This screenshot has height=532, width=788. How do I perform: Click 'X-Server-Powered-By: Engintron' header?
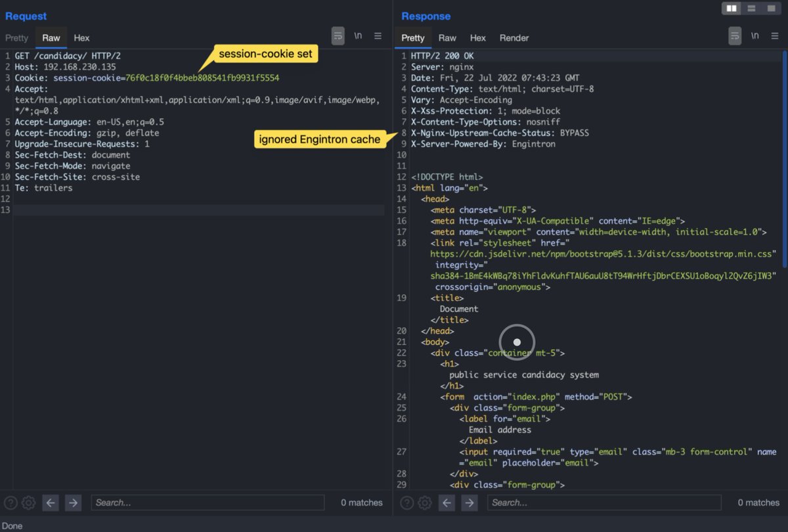pos(483,144)
